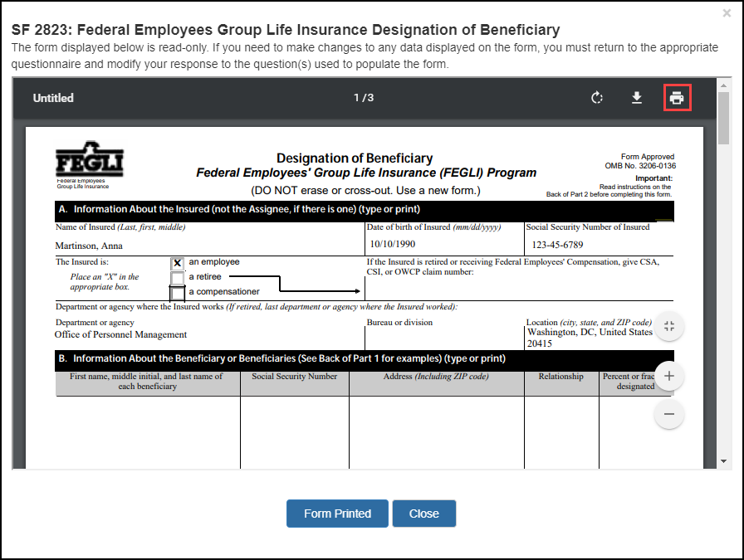Click the page number indicator 1 / 3

364,98
